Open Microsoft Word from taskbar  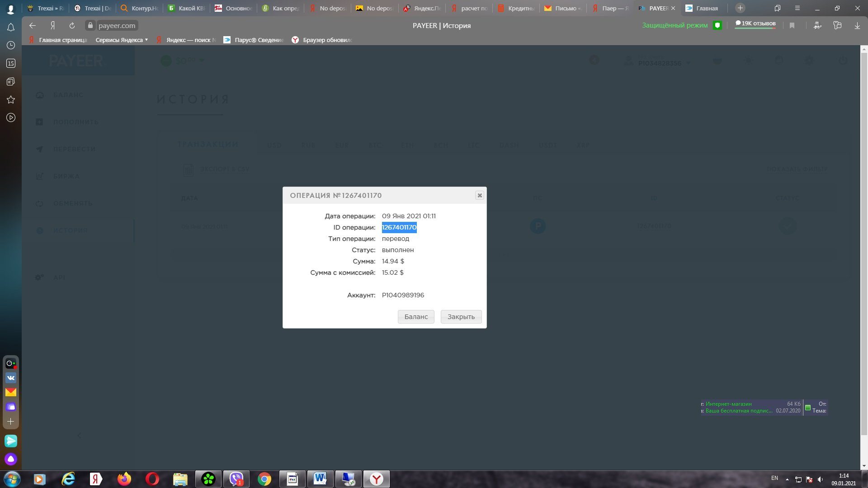pyautogui.click(x=321, y=479)
